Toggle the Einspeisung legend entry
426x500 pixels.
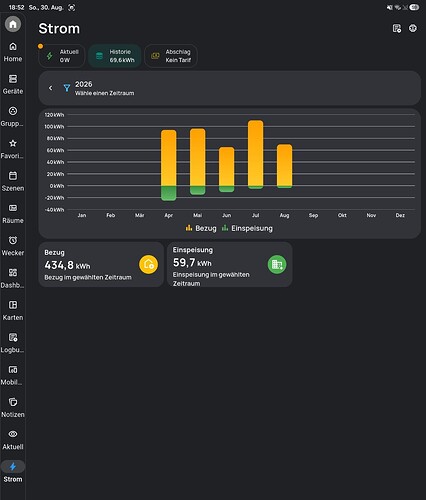click(x=247, y=228)
